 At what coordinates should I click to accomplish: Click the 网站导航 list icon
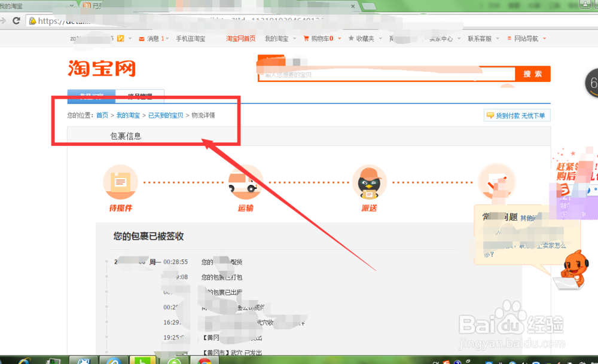point(509,38)
